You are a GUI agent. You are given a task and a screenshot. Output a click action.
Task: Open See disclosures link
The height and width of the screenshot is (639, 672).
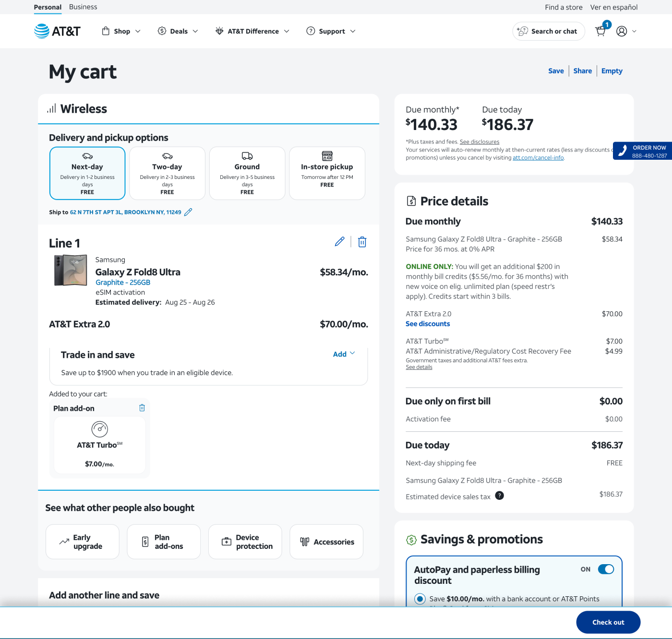tap(480, 142)
